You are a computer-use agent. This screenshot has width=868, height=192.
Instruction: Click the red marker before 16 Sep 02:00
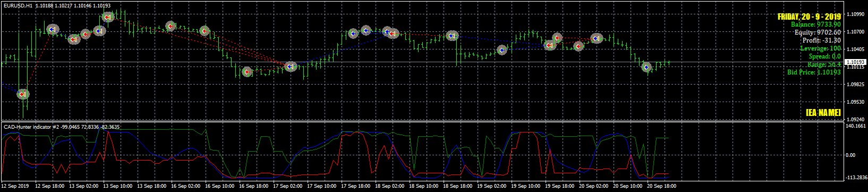(170, 26)
